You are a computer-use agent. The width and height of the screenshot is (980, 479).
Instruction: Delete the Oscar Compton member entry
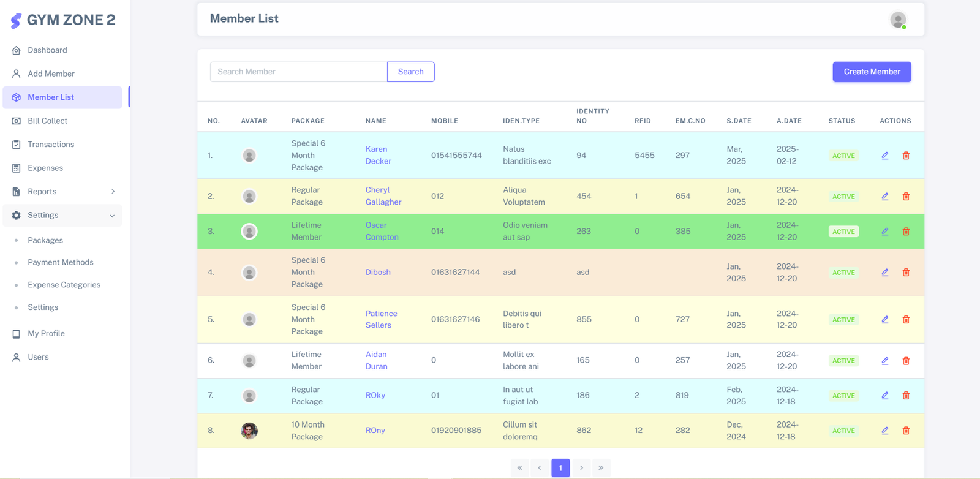point(906,232)
